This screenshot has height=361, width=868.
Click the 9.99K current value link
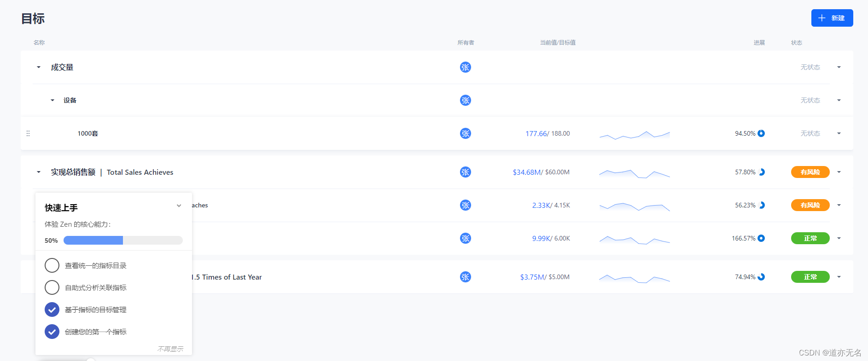coord(541,238)
